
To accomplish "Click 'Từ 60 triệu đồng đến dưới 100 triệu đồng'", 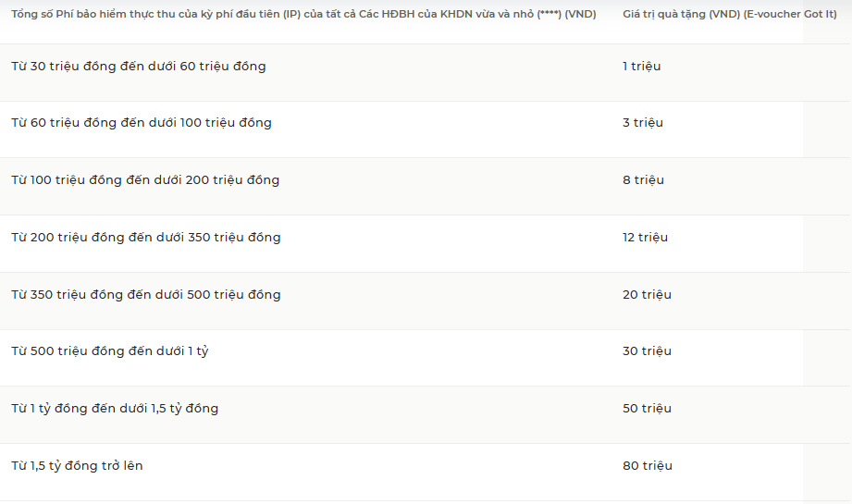I will point(142,123).
